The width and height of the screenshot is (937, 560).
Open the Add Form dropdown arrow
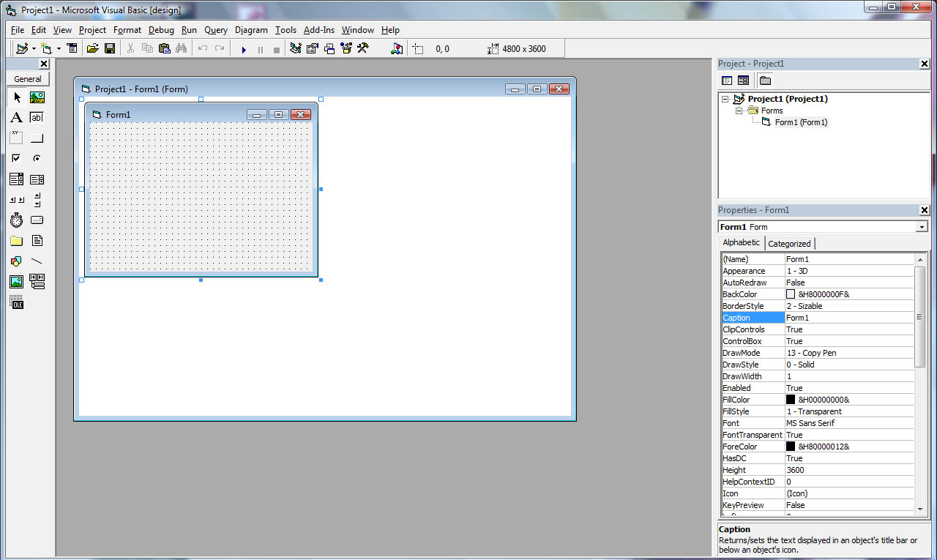coord(59,49)
